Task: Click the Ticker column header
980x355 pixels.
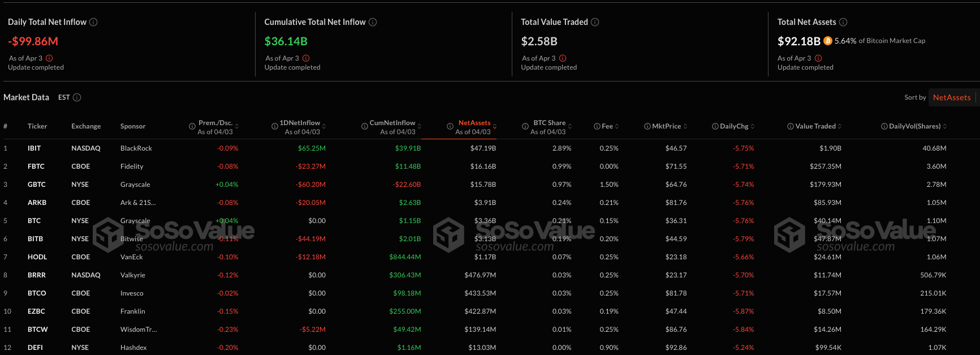Action: 37,126
